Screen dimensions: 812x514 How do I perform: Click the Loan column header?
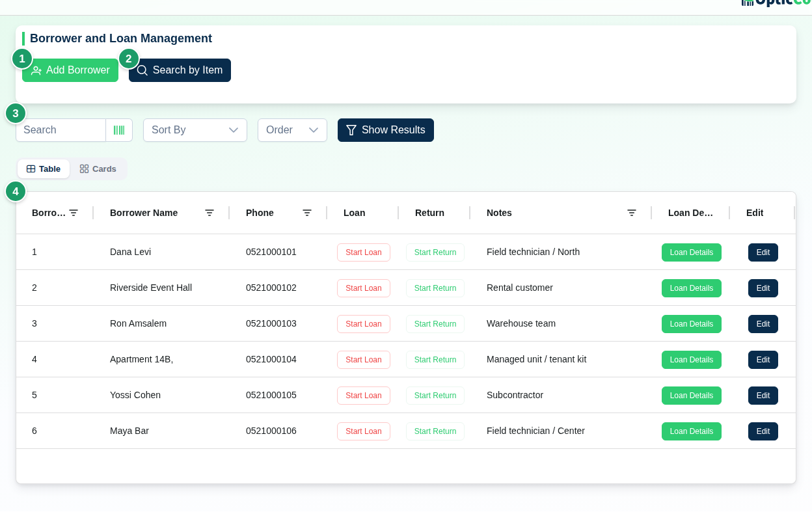355,213
